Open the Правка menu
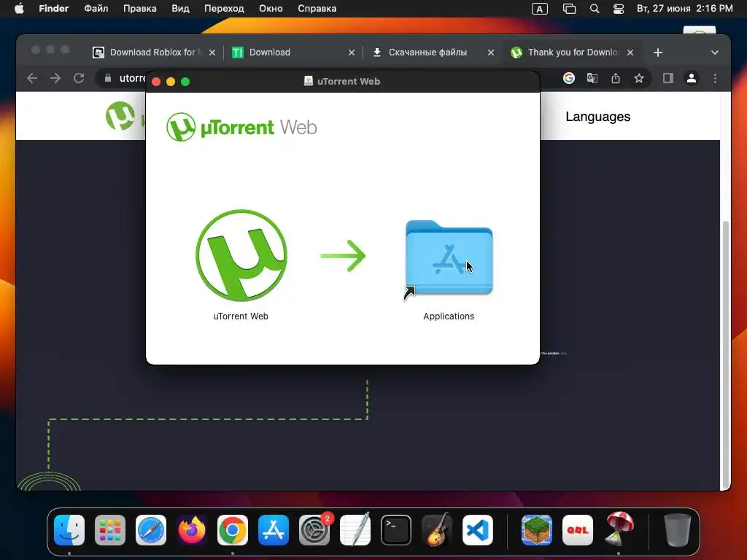The width and height of the screenshot is (747, 560). point(139,9)
